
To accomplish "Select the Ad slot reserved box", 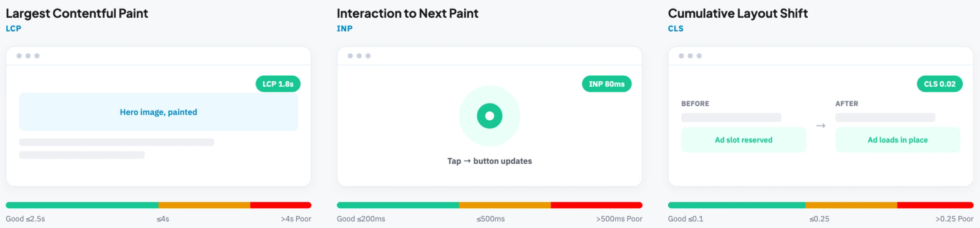I will coord(744,140).
